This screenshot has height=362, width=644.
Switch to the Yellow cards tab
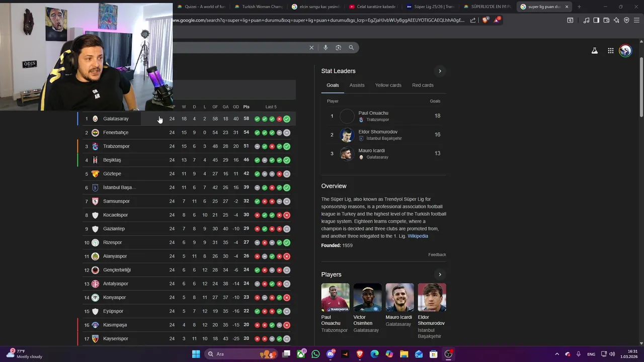(388, 85)
